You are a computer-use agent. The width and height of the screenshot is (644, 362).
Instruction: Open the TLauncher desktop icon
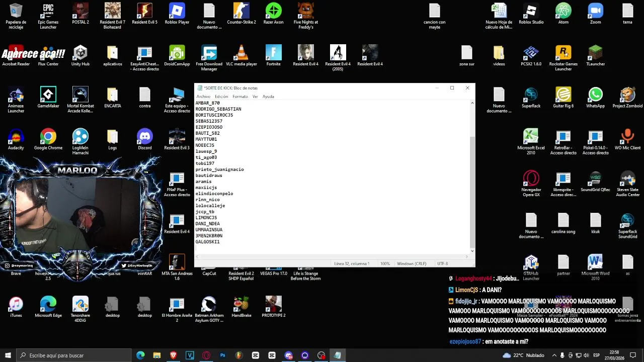[595, 56]
